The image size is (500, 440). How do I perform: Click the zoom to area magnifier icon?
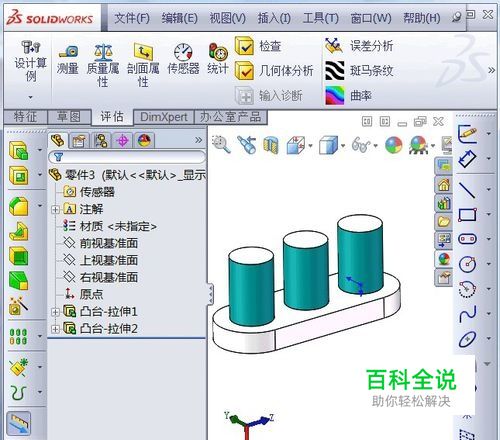pyautogui.click(x=222, y=145)
